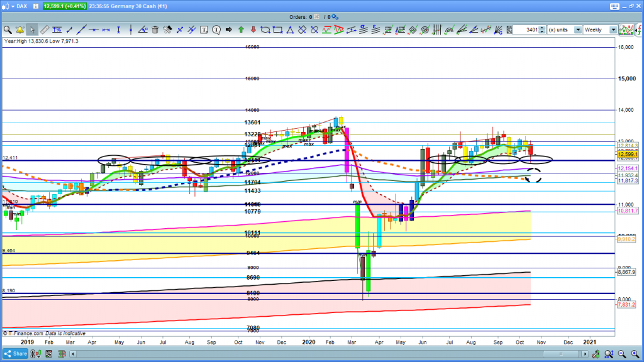The image size is (644, 362).
Task: Open the price alert bell tool
Action: click(x=20, y=30)
